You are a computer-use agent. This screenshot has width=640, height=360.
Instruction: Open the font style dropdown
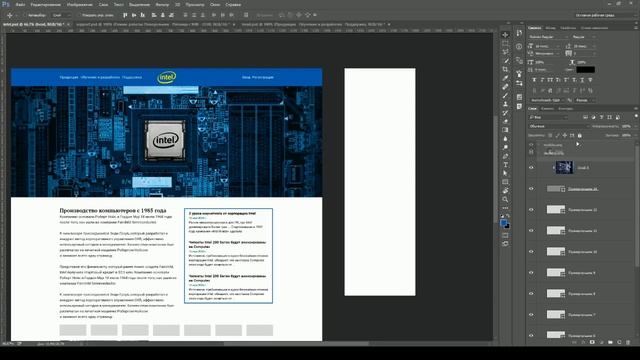[583, 37]
